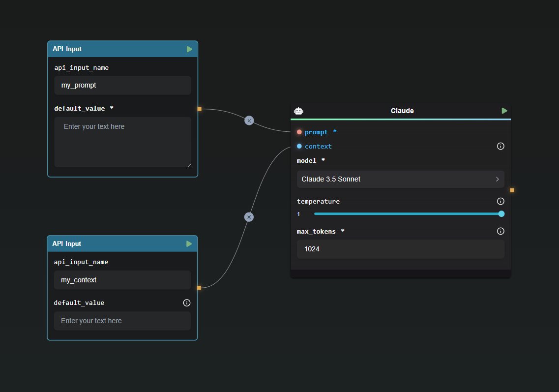Click the temperature label
Screen dimensions: 559x392
pos(318,202)
